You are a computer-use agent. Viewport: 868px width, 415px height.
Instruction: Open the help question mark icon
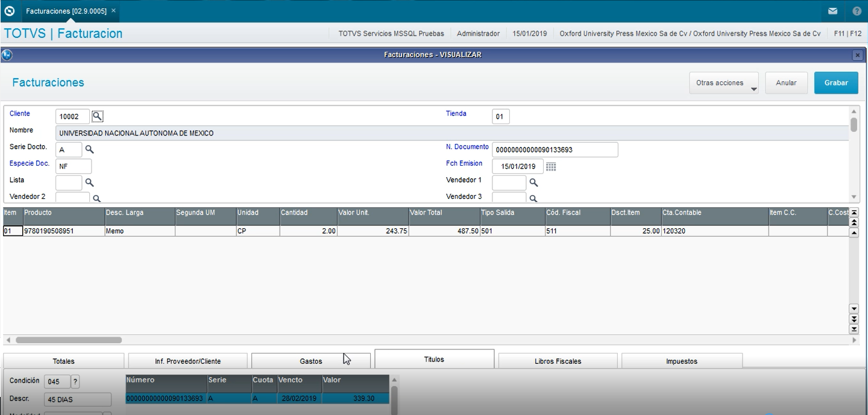(857, 11)
